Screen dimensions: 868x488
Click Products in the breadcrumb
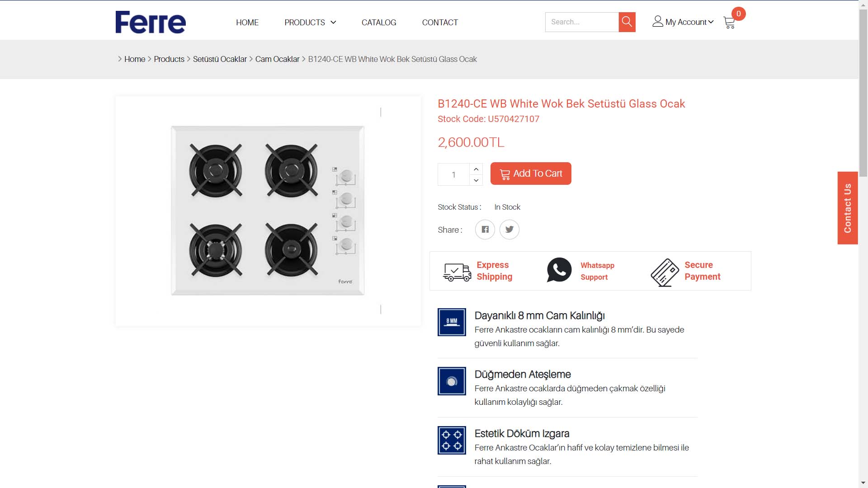169,59
